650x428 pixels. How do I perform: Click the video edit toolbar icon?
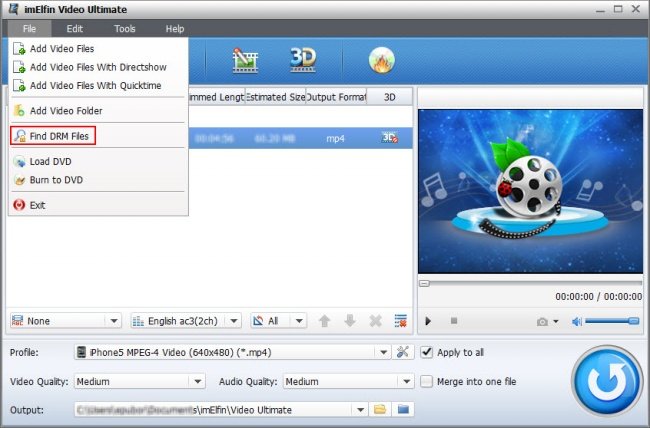pyautogui.click(x=245, y=61)
